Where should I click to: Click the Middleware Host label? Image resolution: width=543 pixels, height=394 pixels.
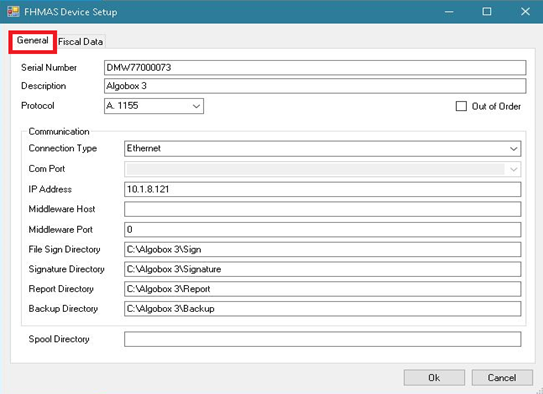coord(62,209)
